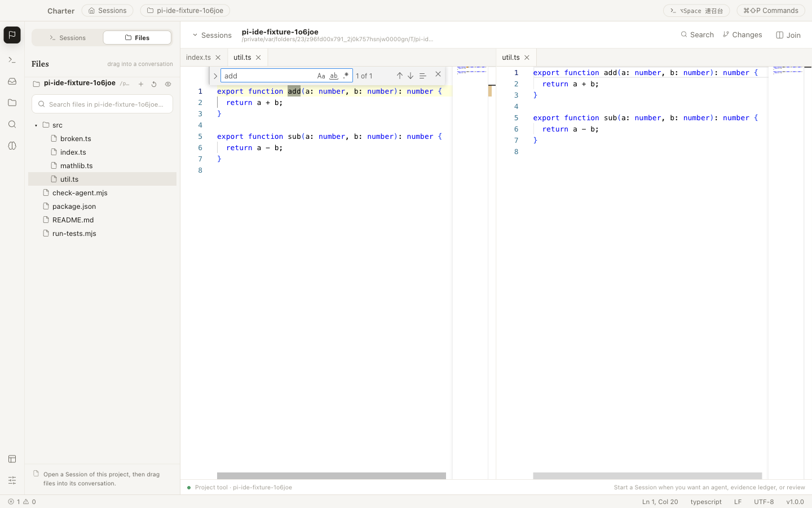Close the left util.ts tab

258,58
